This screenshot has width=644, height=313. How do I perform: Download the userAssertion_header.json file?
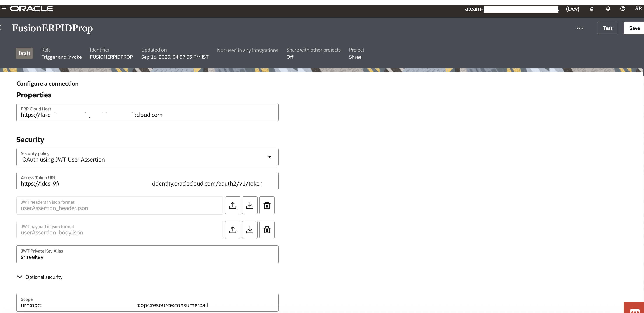250,205
